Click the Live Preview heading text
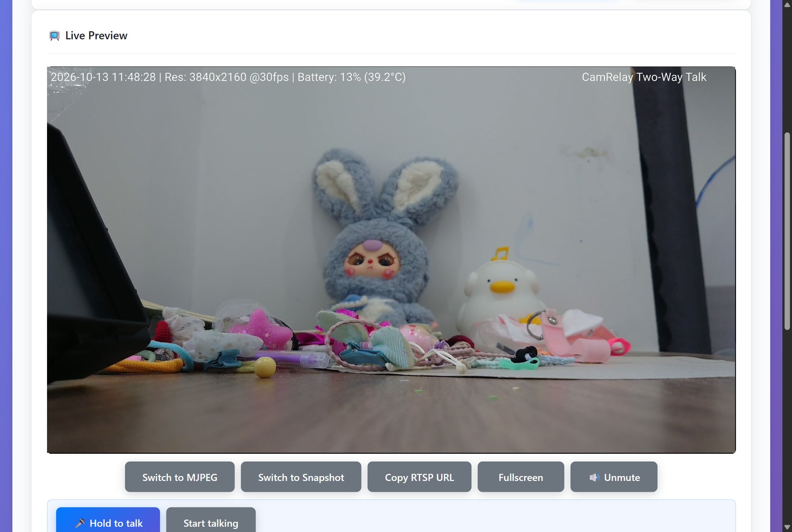792x532 pixels. (x=96, y=36)
